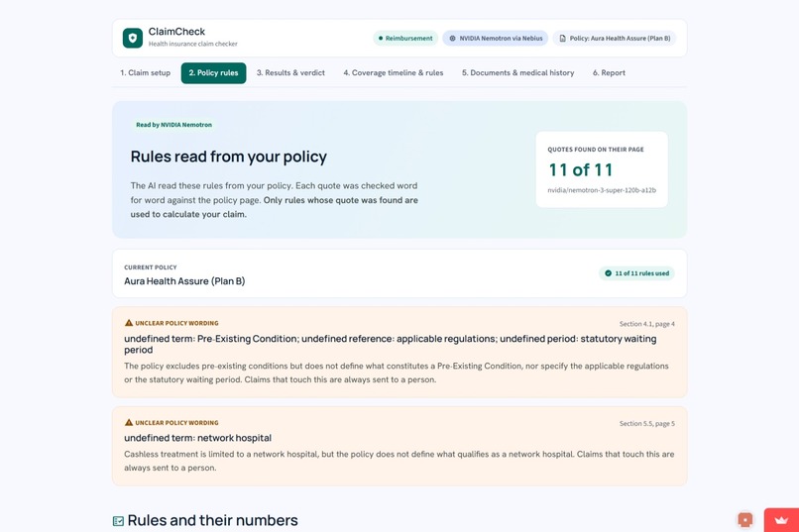The image size is (799, 532).
Task: Click the Rules and their numbers heading
Action: (x=212, y=520)
